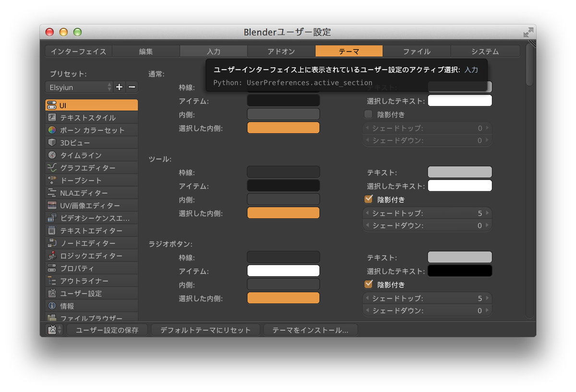Open ノードエディター icon
576x392 pixels.
coord(52,243)
